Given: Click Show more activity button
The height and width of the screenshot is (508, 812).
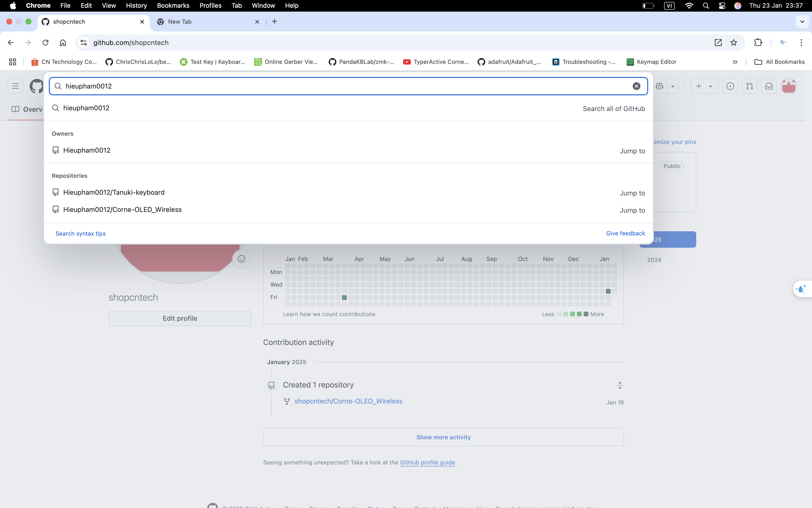Looking at the screenshot, I should click(x=443, y=437).
